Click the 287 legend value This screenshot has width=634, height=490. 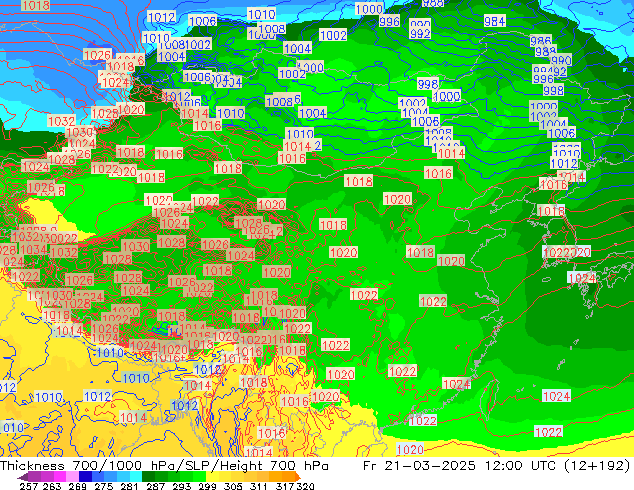155,486
